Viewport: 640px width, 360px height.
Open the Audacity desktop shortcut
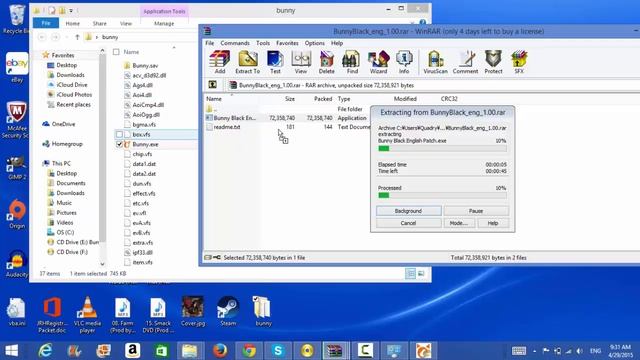tap(17, 263)
